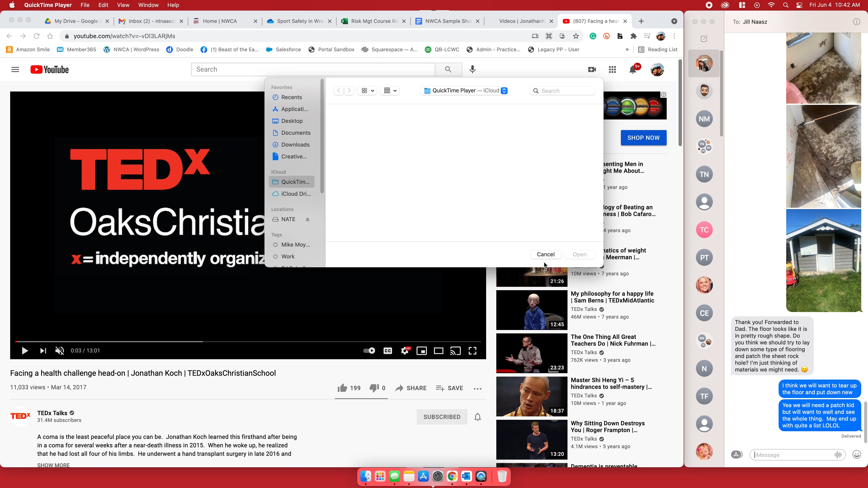868x488 pixels.
Task: Unmute the YouTube player volume
Action: tap(60, 351)
